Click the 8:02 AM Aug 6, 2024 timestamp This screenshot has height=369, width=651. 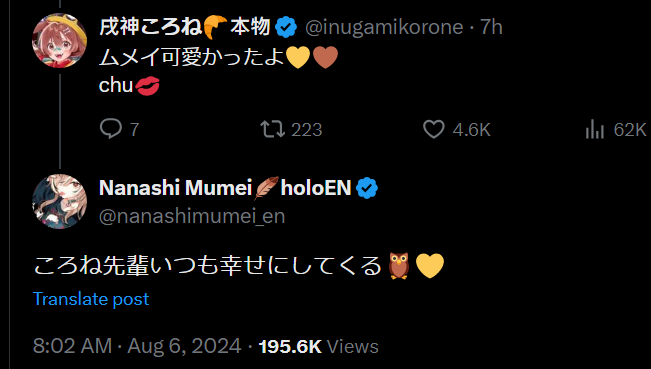point(137,346)
